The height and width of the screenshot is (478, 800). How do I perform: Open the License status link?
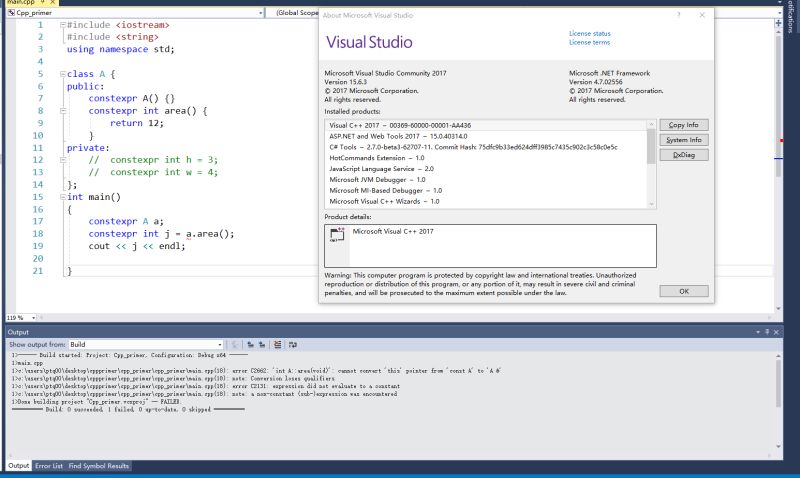click(x=590, y=34)
